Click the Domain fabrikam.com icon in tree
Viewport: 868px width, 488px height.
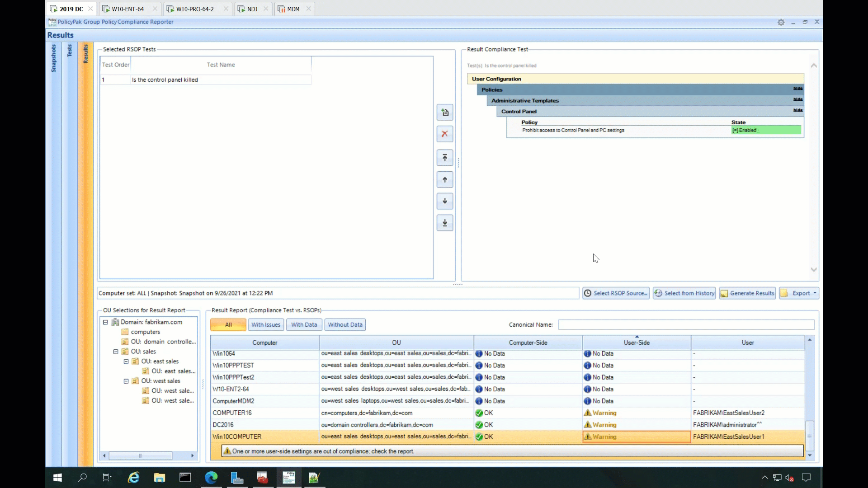[x=115, y=322]
